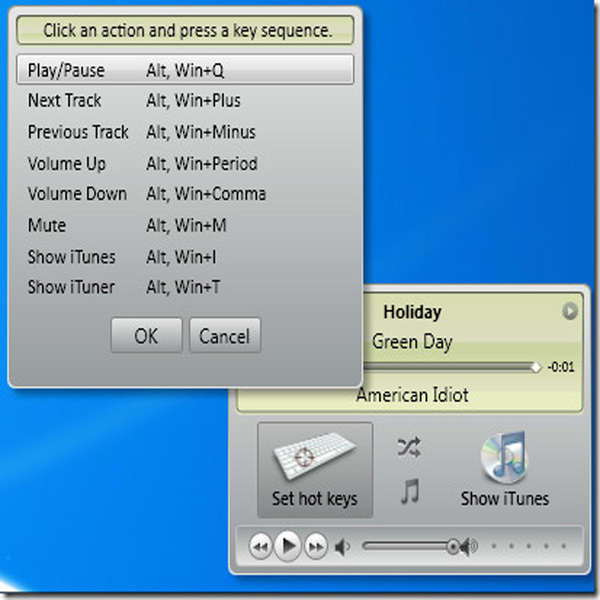Select the Volume Up action row
The width and height of the screenshot is (600, 600).
click(x=185, y=163)
